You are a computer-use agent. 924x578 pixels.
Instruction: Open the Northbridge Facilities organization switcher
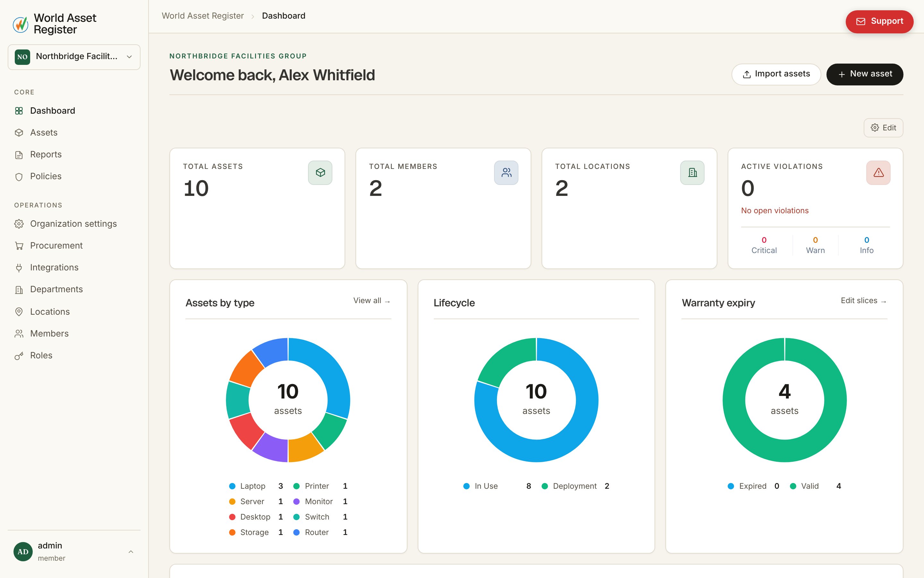click(x=74, y=57)
